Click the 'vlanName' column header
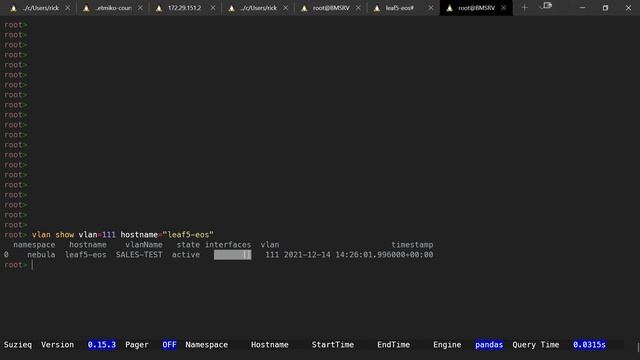The width and height of the screenshot is (640, 360). coord(144,245)
